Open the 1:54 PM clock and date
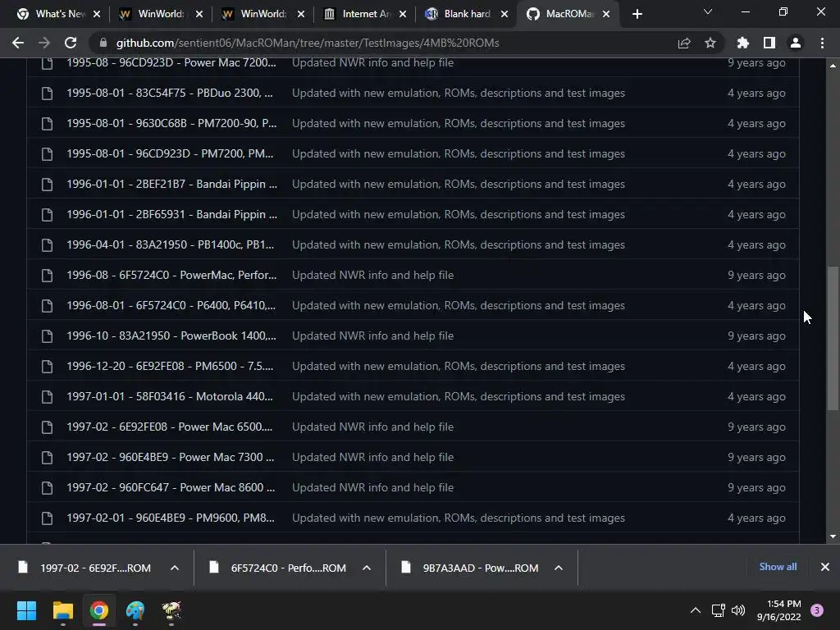Image resolution: width=840 pixels, height=630 pixels. click(x=779, y=610)
